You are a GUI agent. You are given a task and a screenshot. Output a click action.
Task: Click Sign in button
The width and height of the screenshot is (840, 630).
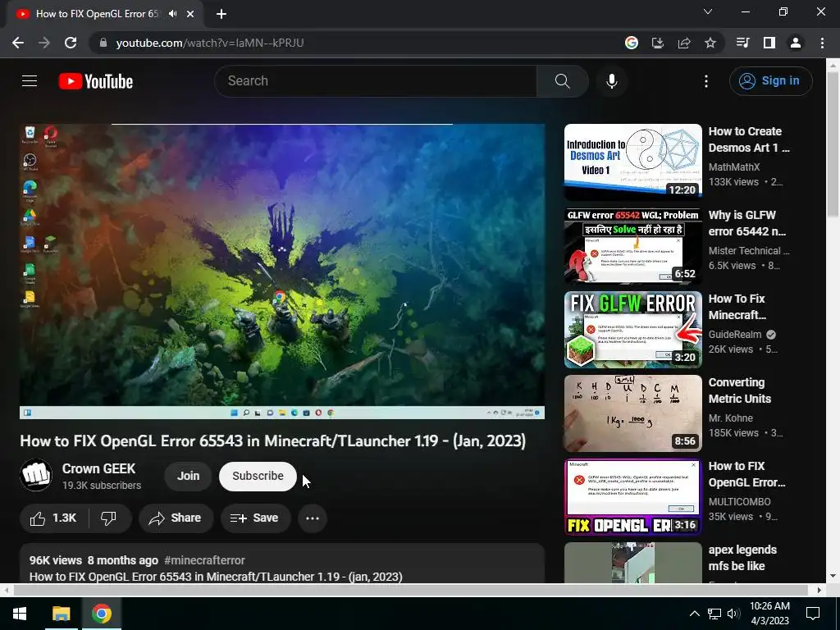[770, 81]
